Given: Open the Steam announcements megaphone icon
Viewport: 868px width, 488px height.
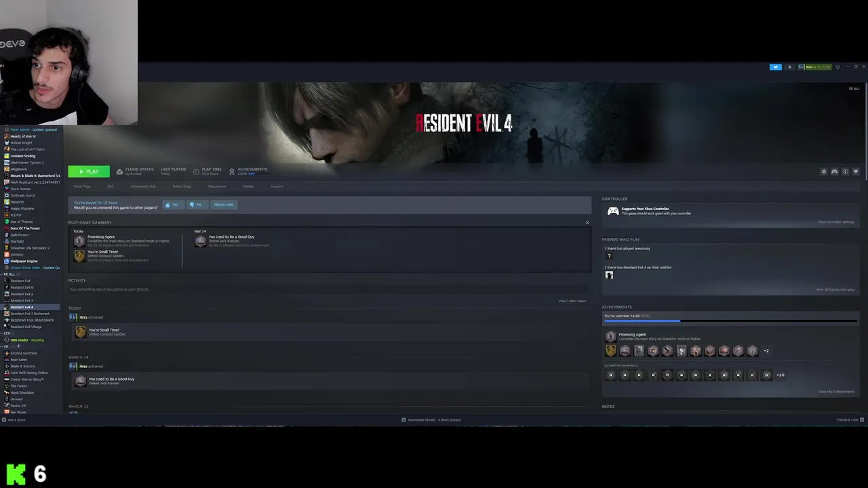Looking at the screenshot, I should [776, 67].
